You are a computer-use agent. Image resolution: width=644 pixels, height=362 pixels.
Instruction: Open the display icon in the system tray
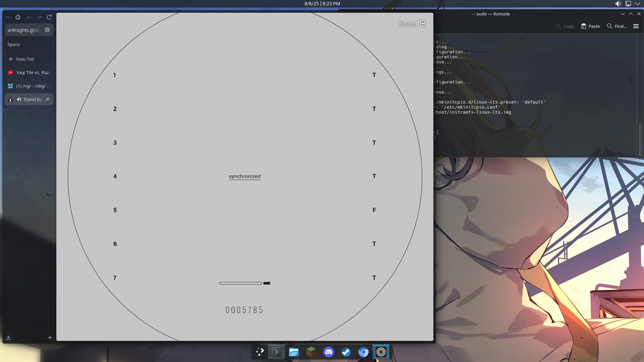tap(628, 4)
